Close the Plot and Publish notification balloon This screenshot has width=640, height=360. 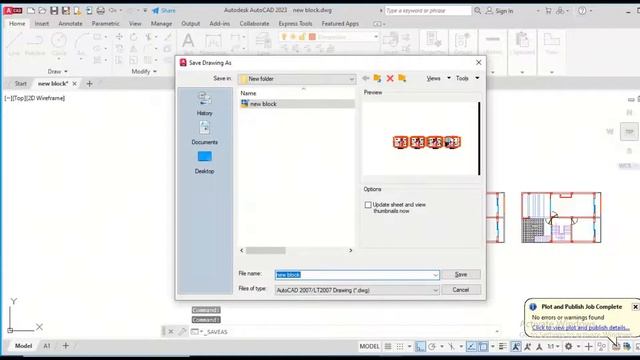click(635, 307)
